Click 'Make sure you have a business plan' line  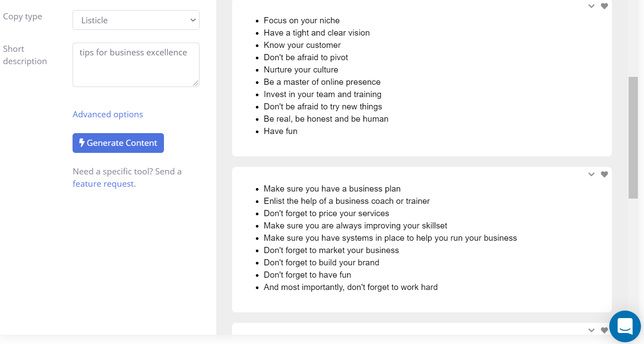332,188
